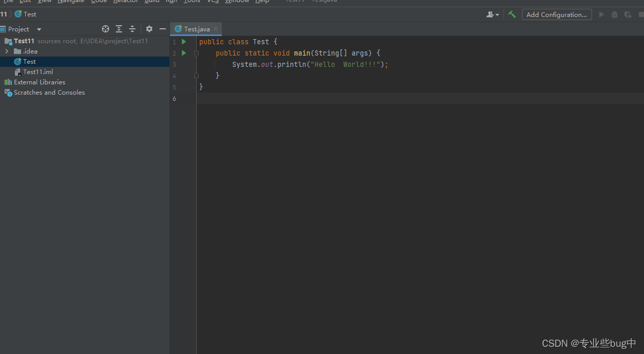
Task: Close the Test.java tab
Action: click(216, 29)
